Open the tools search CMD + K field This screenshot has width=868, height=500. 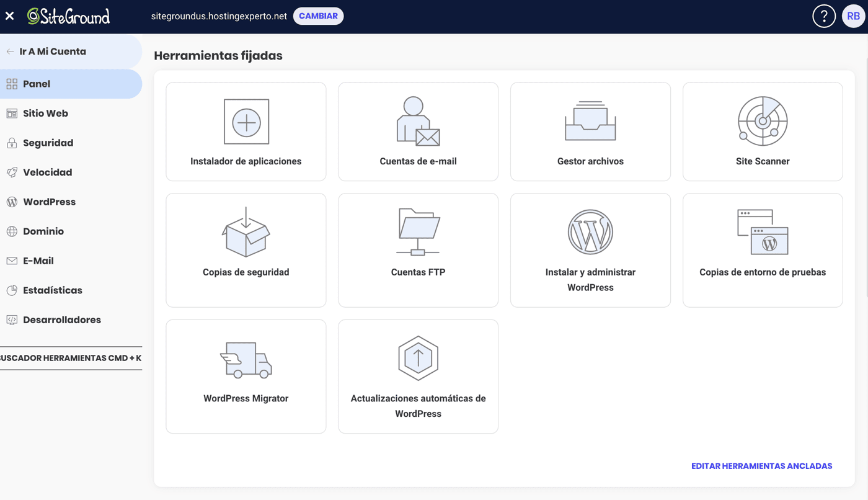(71, 358)
